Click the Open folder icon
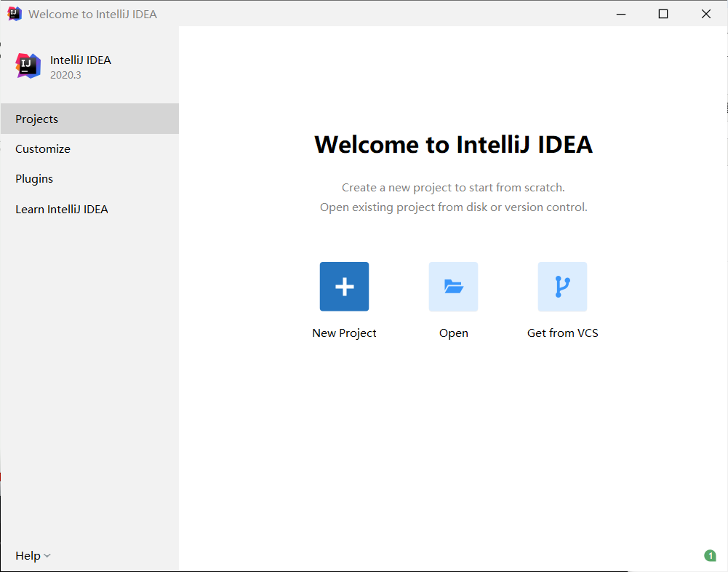728x572 pixels. pyautogui.click(x=453, y=287)
